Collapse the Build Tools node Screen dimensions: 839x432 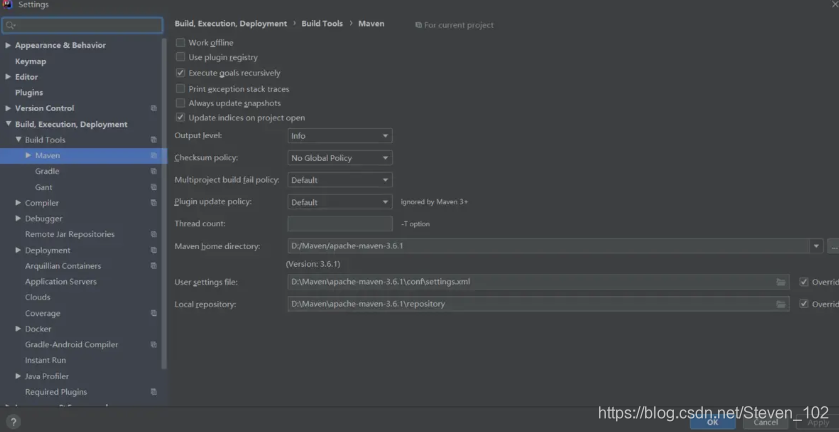pyautogui.click(x=18, y=140)
